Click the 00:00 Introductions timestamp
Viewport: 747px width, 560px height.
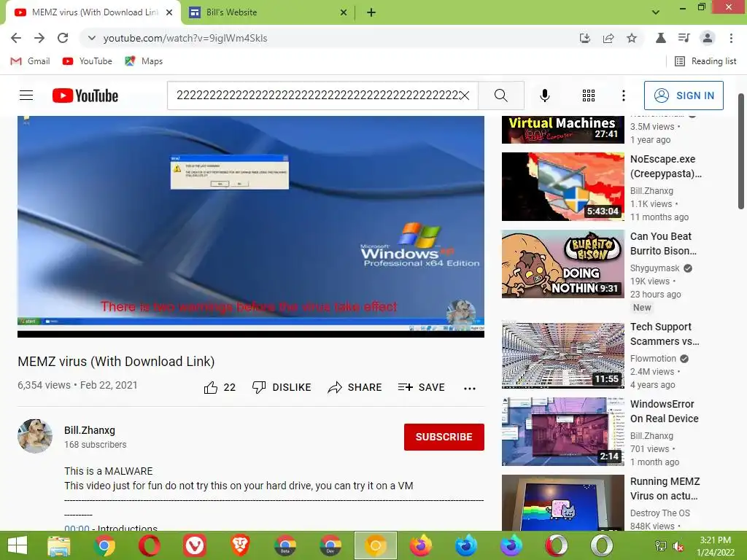coord(77,528)
